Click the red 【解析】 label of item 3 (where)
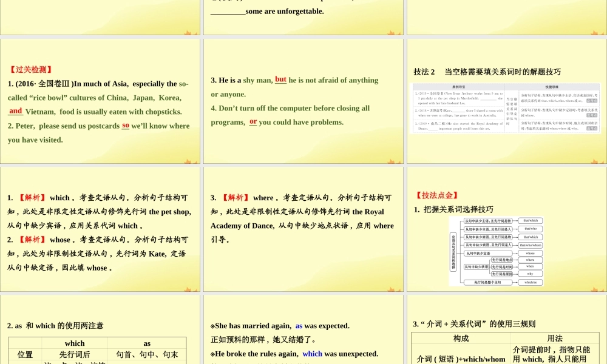 (x=236, y=198)
